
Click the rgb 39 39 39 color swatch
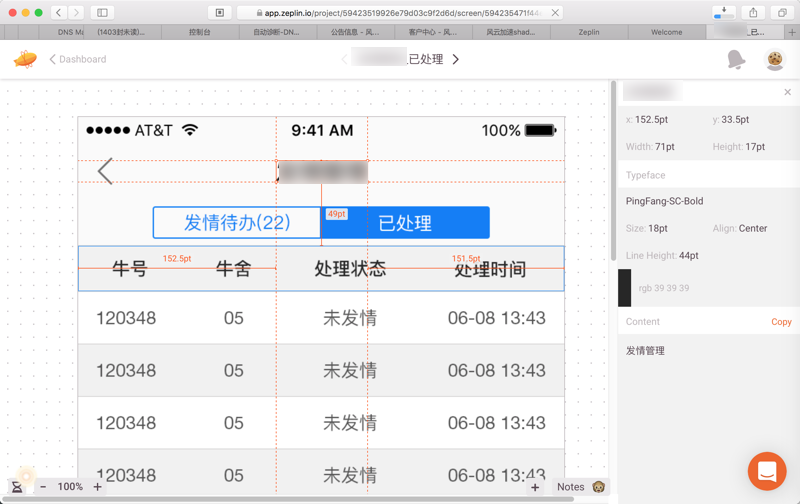[624, 288]
